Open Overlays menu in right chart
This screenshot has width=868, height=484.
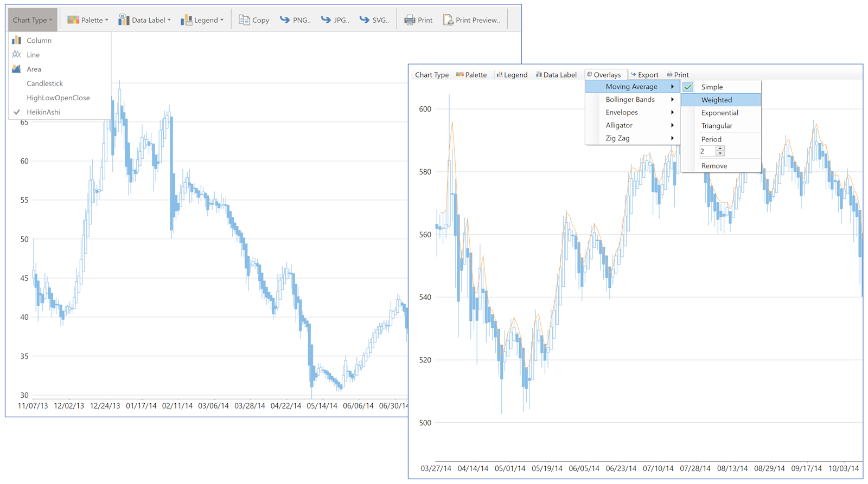coord(604,75)
